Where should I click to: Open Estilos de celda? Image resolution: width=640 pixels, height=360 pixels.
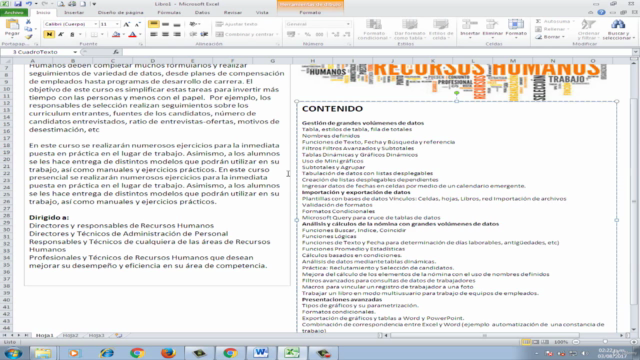[x=441, y=30]
